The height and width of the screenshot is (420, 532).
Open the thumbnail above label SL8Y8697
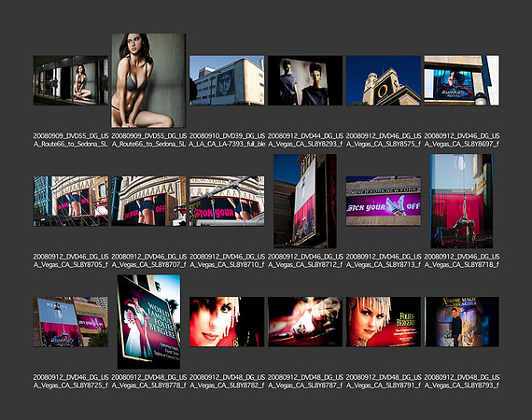click(461, 80)
